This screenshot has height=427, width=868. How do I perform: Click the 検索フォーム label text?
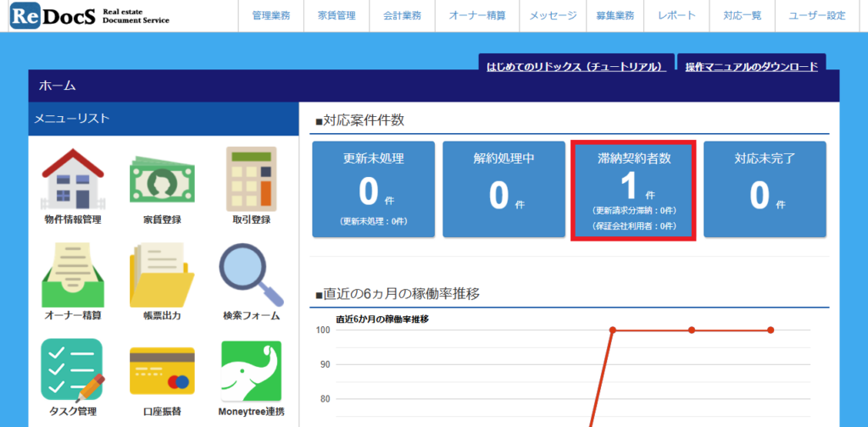coord(251,316)
